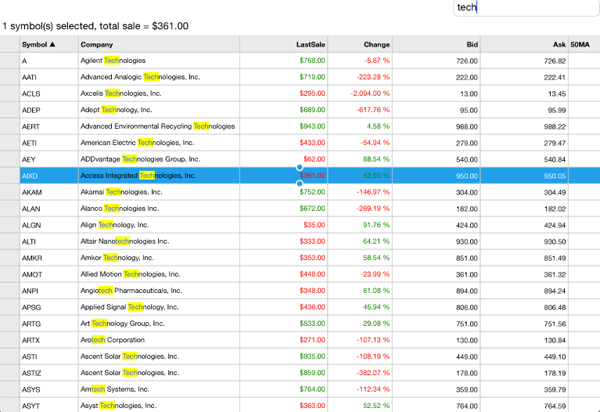Screen dimensions: 600x412
Task: Sort by the Bid column header
Action: pos(436,44)
